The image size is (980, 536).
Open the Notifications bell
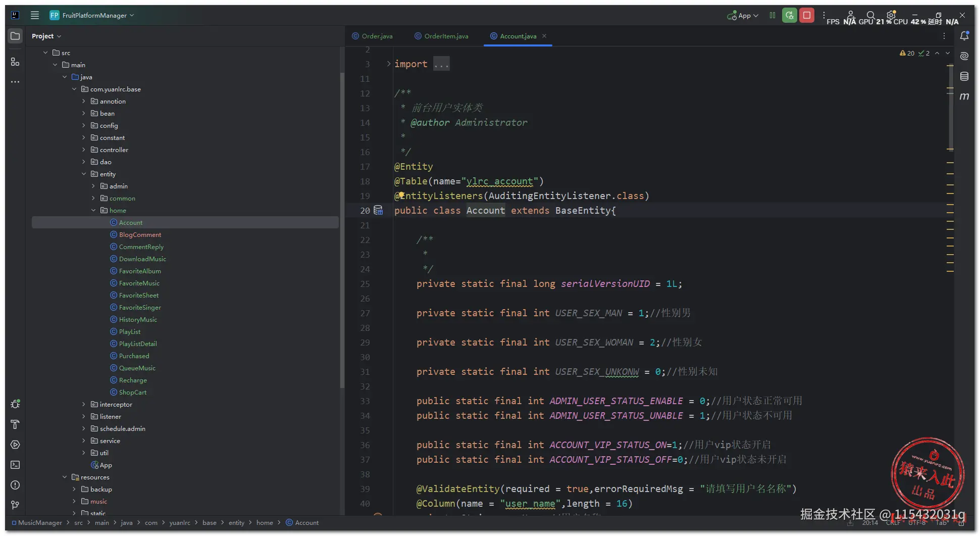tap(964, 36)
